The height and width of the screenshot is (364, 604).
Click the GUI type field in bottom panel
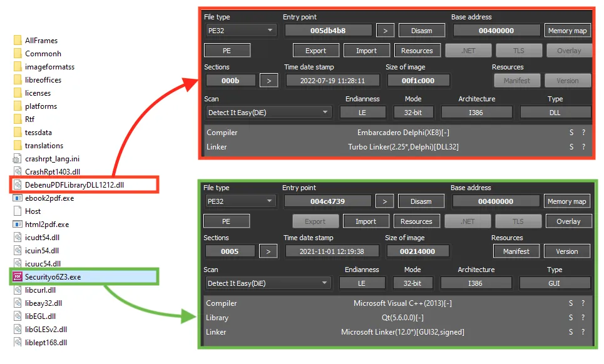(x=555, y=283)
